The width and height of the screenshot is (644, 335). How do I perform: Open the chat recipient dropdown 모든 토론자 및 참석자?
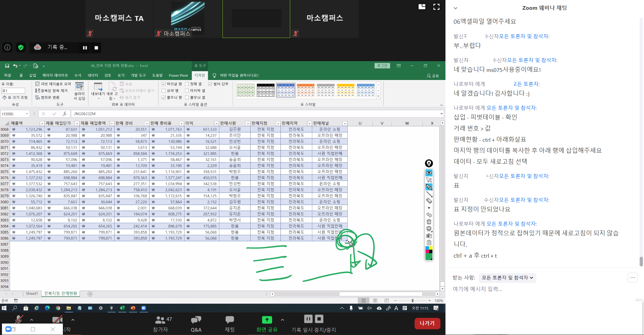[x=507, y=278]
